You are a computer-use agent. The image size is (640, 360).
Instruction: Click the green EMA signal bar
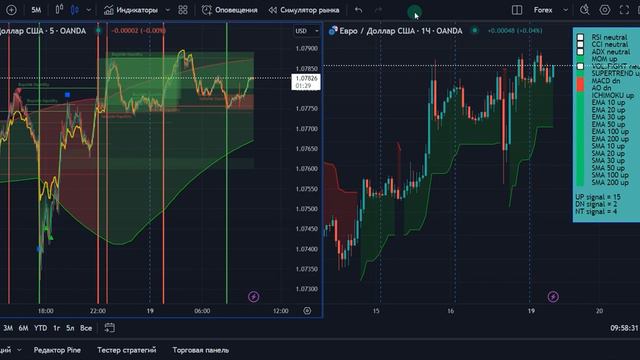point(580,139)
